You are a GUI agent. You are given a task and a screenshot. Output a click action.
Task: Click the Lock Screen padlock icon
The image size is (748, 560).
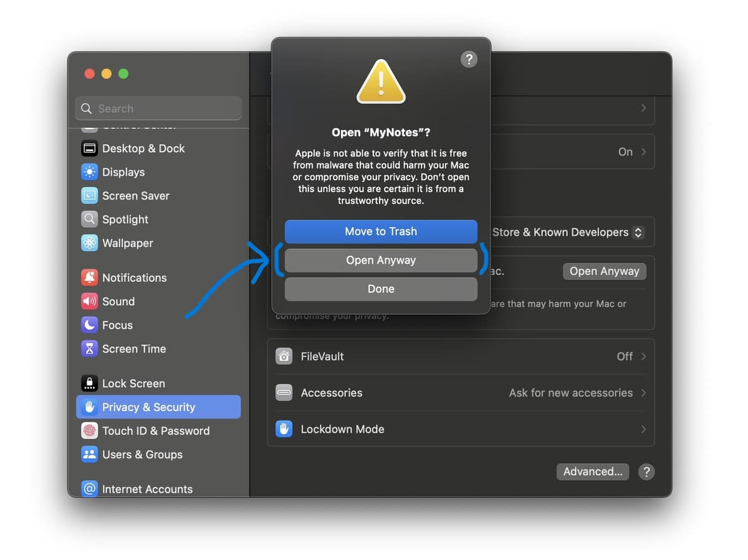pyautogui.click(x=90, y=384)
